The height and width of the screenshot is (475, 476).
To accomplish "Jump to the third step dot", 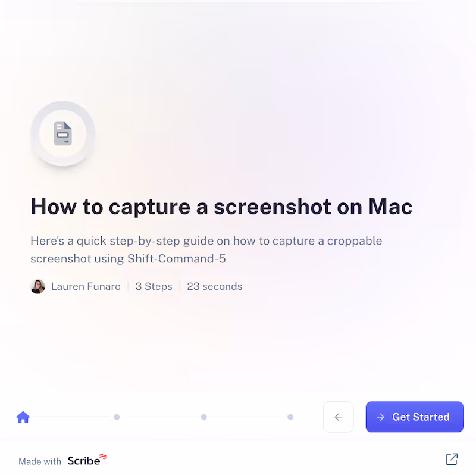I will 290,417.
